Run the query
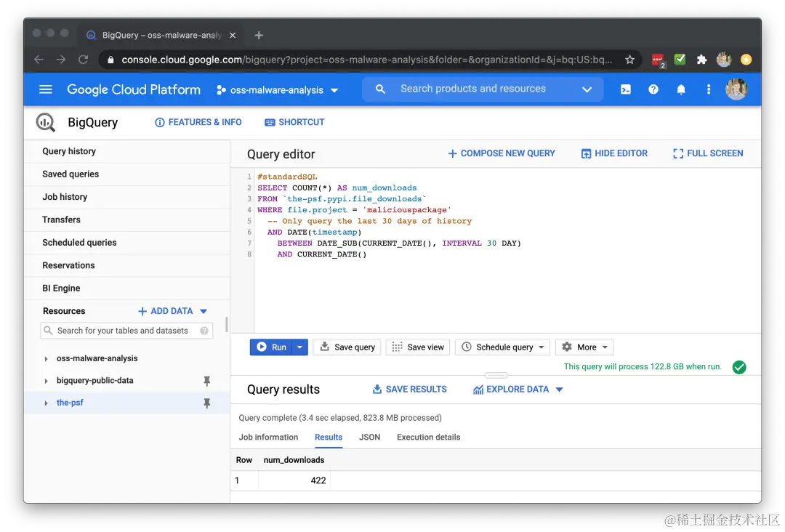785x532 pixels. [x=271, y=347]
